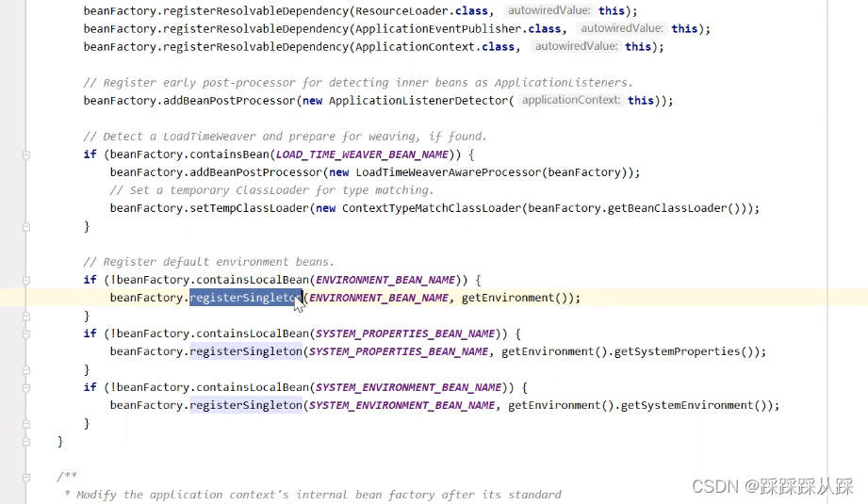
Task: Click ResourceLoader.class in the first line
Action: [x=422, y=11]
